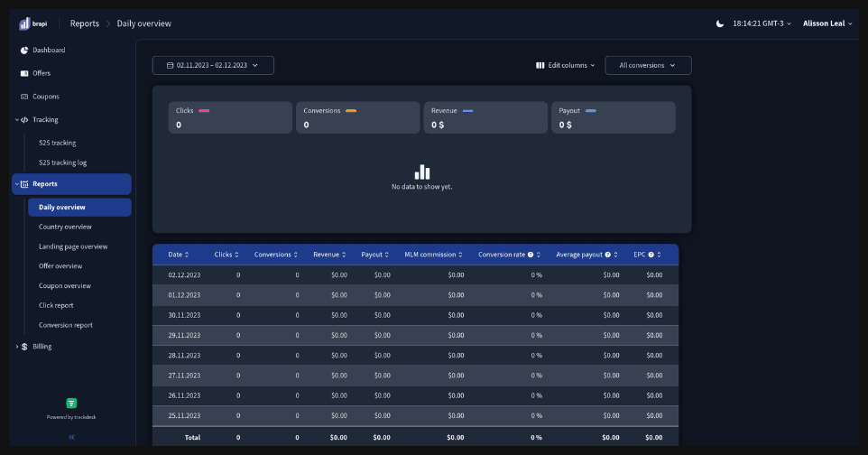Collapse the Reports menu chevron
This screenshot has width=868, height=455.
16,184
